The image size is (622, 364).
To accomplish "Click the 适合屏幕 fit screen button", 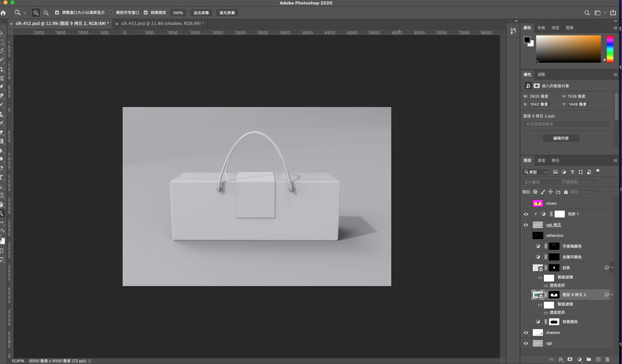I will [201, 12].
